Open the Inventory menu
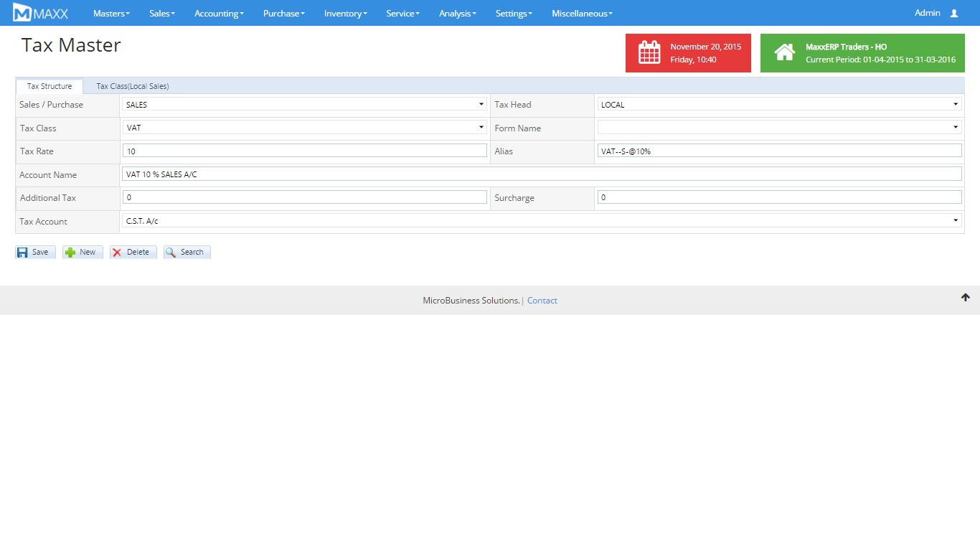The height and width of the screenshot is (551, 980). (345, 14)
